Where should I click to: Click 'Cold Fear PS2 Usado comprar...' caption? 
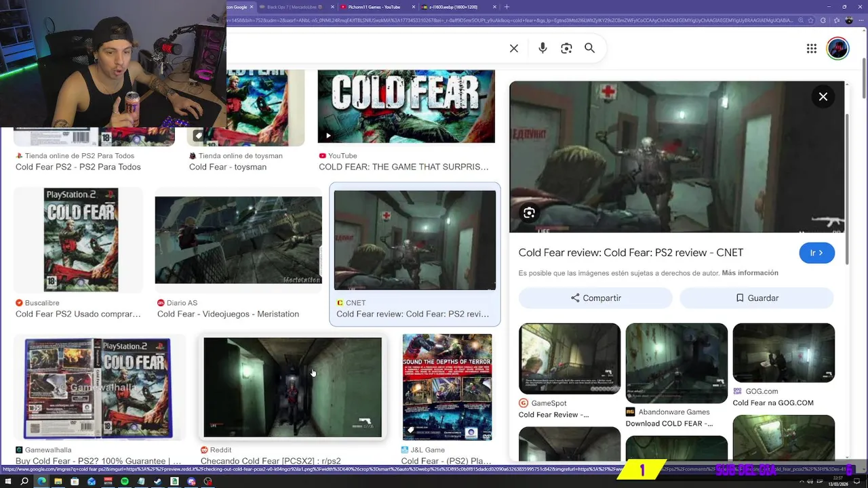click(x=78, y=314)
